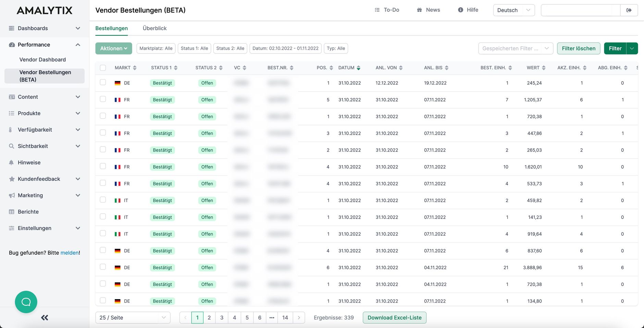Go to next page arrow in pagination
Viewport: 644px width, 328px height.
coord(299,318)
